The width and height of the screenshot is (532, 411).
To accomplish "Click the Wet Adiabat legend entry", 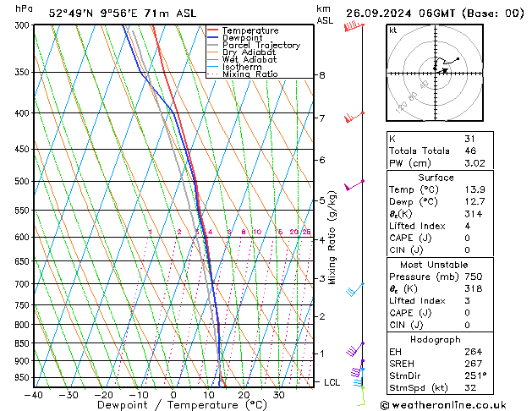I will tap(250, 60).
